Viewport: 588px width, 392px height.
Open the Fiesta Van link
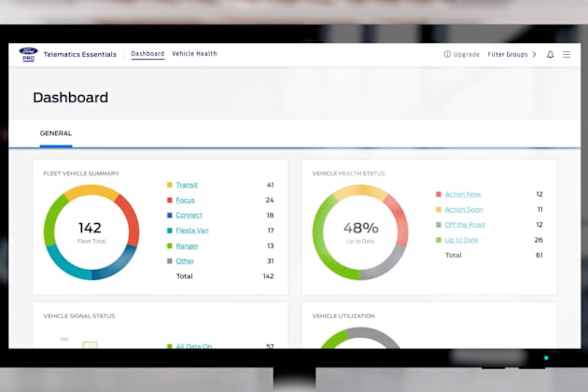click(x=192, y=231)
